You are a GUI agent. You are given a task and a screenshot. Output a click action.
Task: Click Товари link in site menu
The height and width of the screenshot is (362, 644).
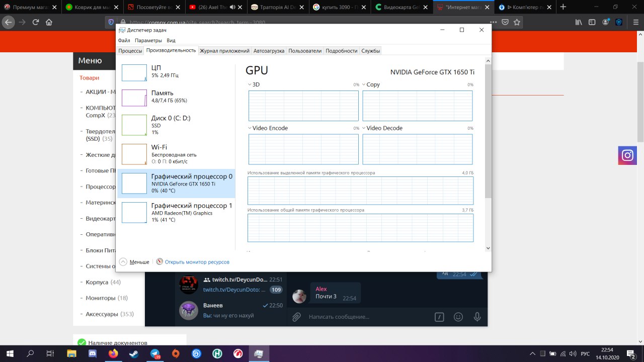pyautogui.click(x=90, y=78)
